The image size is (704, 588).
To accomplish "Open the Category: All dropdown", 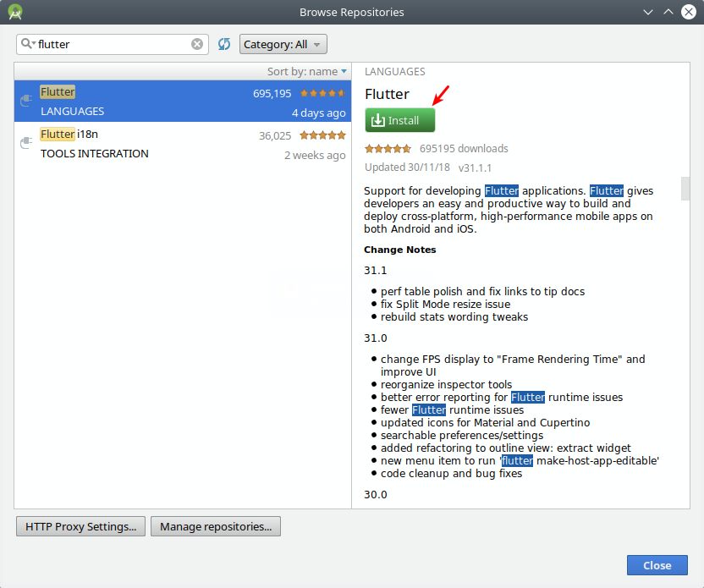I will click(x=283, y=43).
